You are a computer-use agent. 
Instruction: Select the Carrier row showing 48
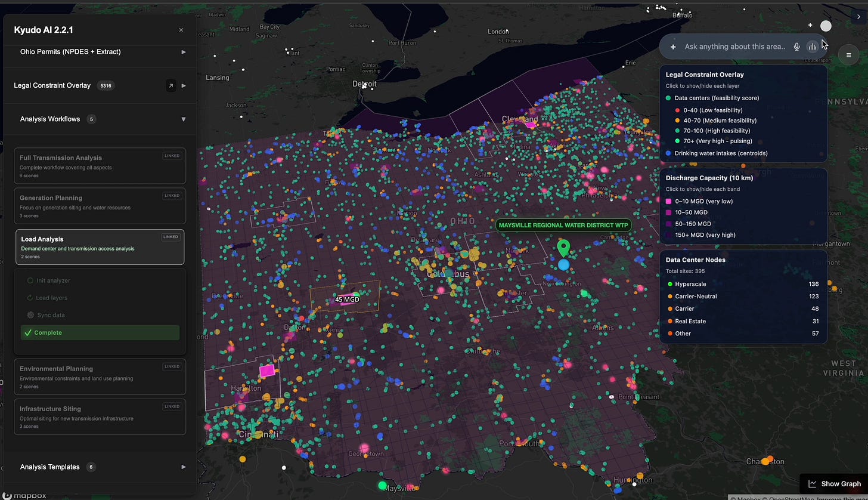[x=743, y=309]
